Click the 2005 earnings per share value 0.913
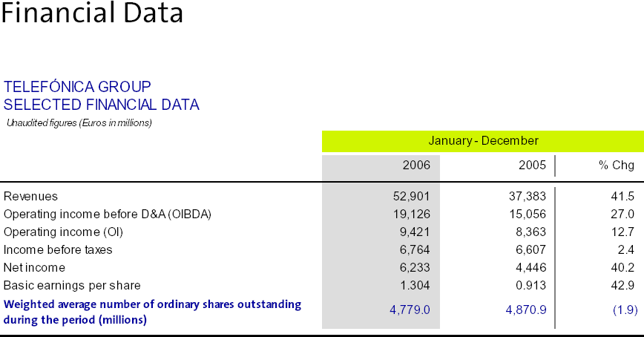644x337 pixels. click(x=531, y=285)
